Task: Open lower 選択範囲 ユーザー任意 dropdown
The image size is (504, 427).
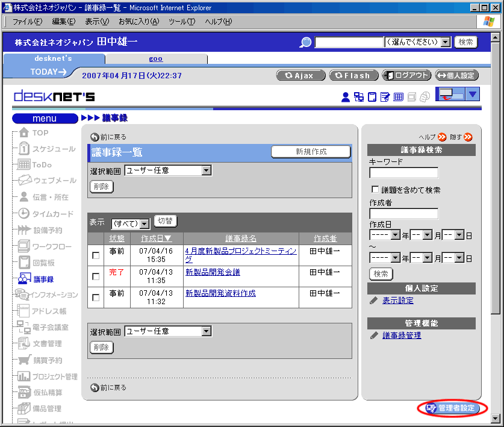Action: (x=168, y=331)
